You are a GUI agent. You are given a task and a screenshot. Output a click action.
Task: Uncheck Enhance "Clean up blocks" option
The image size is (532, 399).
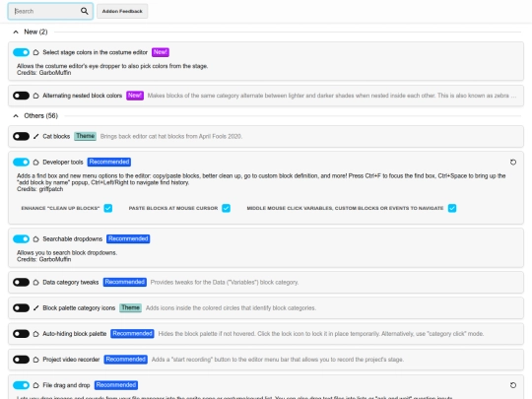tap(108, 208)
